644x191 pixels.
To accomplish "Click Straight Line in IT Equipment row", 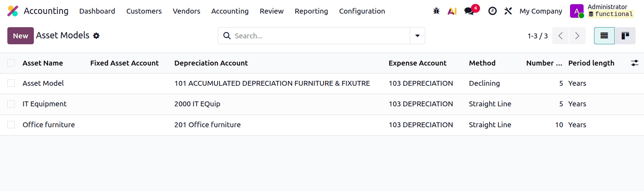I will click(490, 104).
